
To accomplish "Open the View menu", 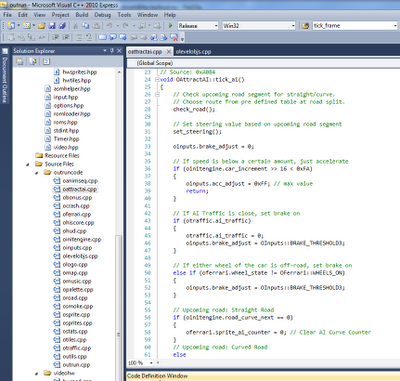I will pyautogui.click(x=39, y=15).
